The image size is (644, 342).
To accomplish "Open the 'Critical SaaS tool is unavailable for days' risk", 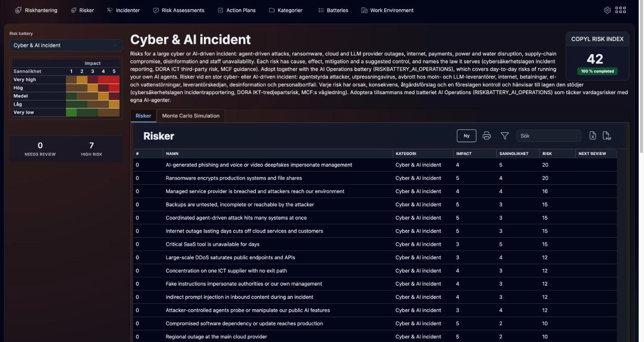I will pyautogui.click(x=375, y=244).
